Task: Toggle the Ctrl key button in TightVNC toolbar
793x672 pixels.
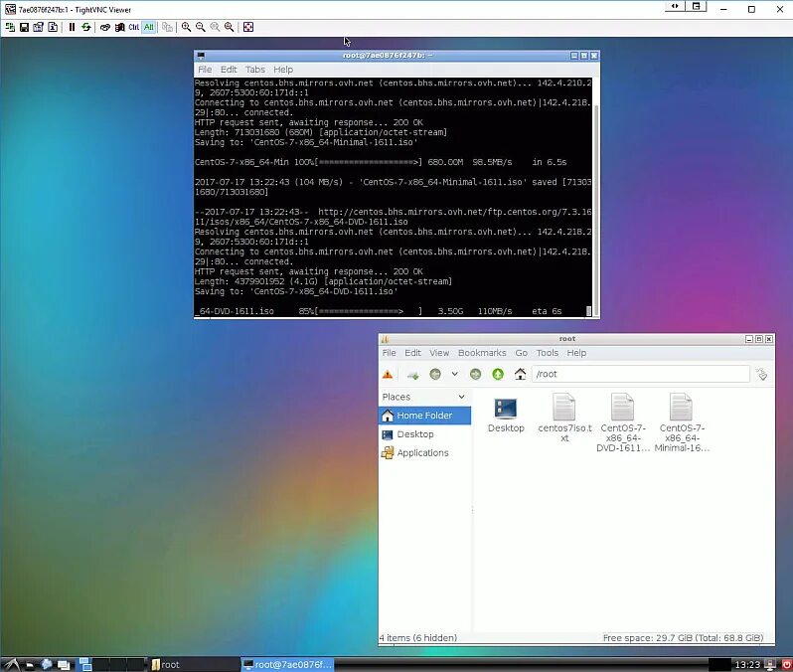Action: point(133,27)
